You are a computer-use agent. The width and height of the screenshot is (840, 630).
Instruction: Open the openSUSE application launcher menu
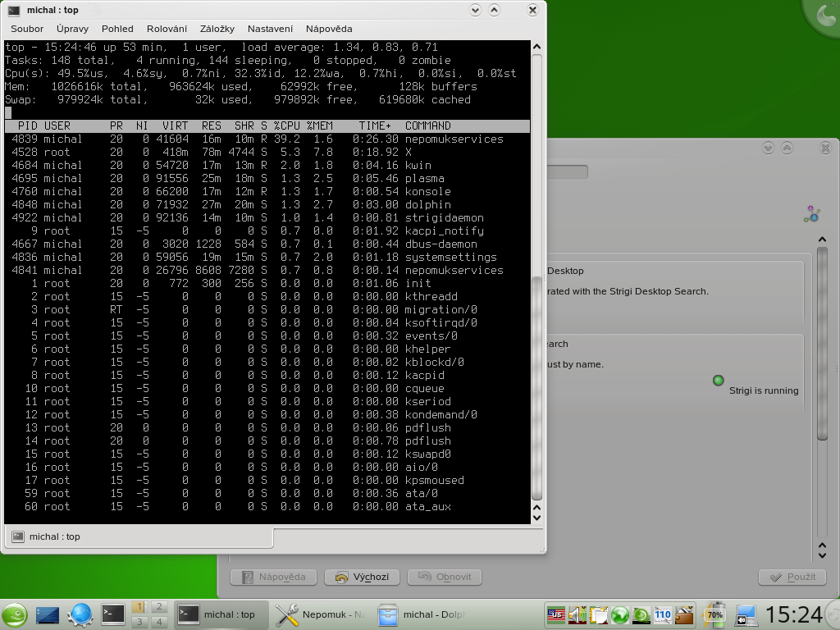[15, 614]
